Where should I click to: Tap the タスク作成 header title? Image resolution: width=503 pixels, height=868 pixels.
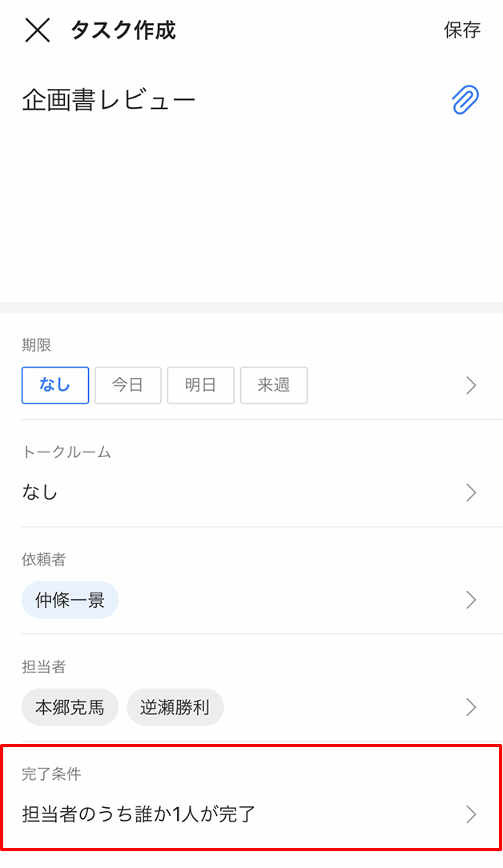[x=123, y=30]
